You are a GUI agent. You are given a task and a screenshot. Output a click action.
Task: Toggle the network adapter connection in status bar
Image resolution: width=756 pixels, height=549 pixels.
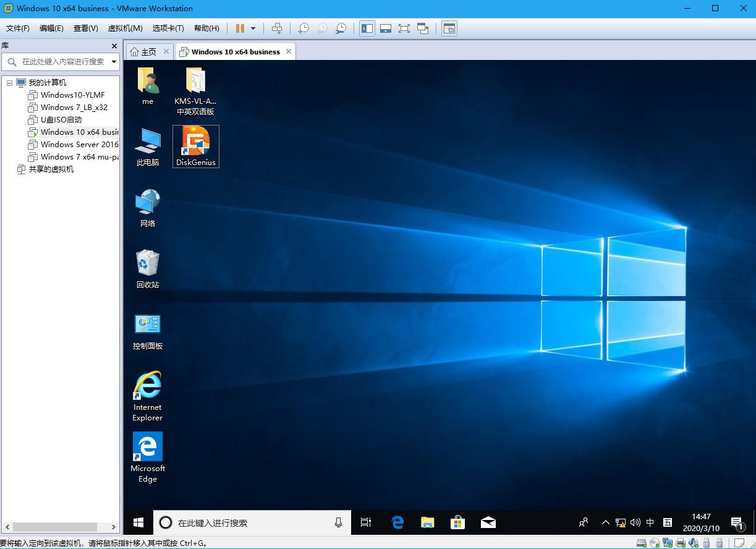(x=668, y=542)
